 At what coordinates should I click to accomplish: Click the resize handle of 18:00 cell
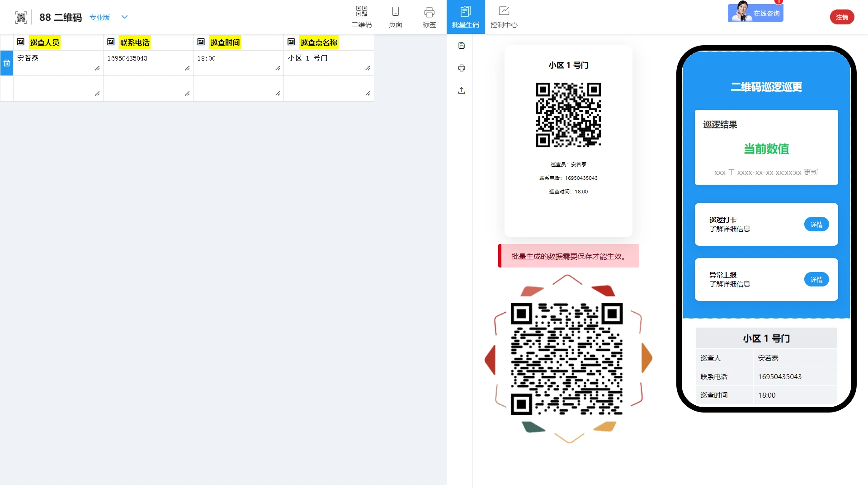[x=278, y=68]
